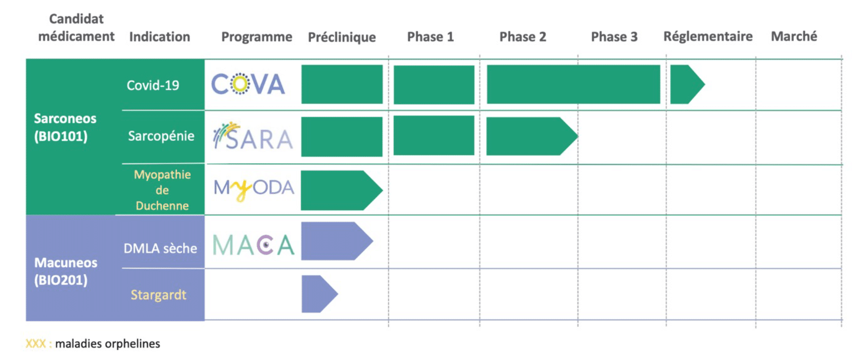868x361 pixels.
Task: Select the Sarcopénie Phase 2 arrow bar
Action: coord(532,136)
